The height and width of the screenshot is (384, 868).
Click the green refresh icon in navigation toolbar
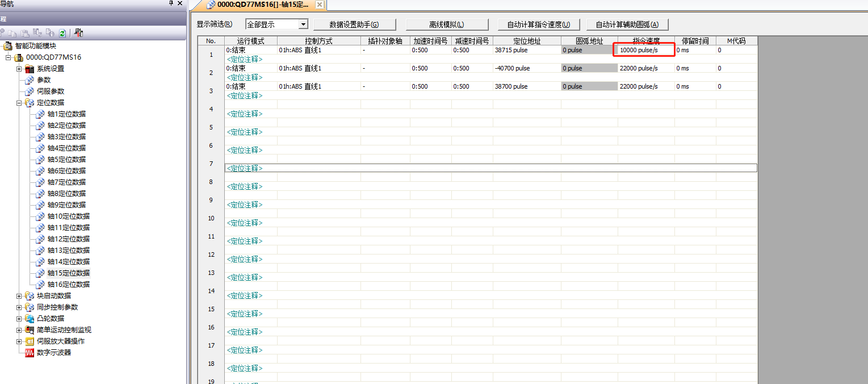tap(62, 34)
